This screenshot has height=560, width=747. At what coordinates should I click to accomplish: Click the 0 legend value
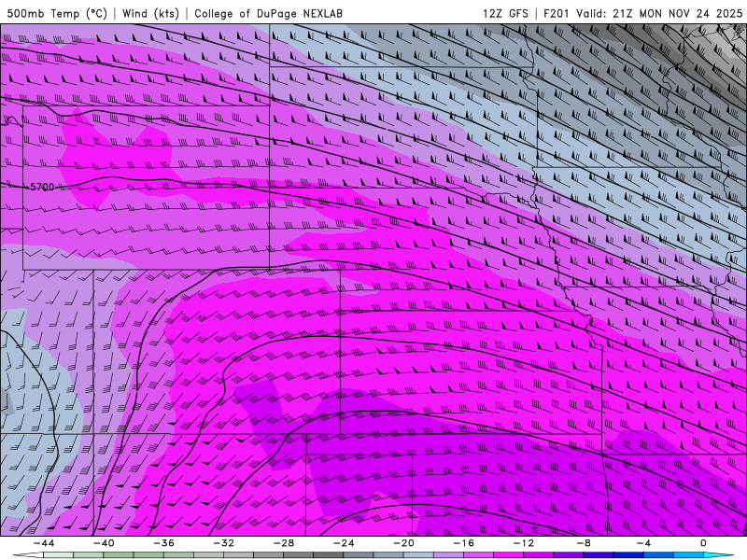click(x=703, y=543)
